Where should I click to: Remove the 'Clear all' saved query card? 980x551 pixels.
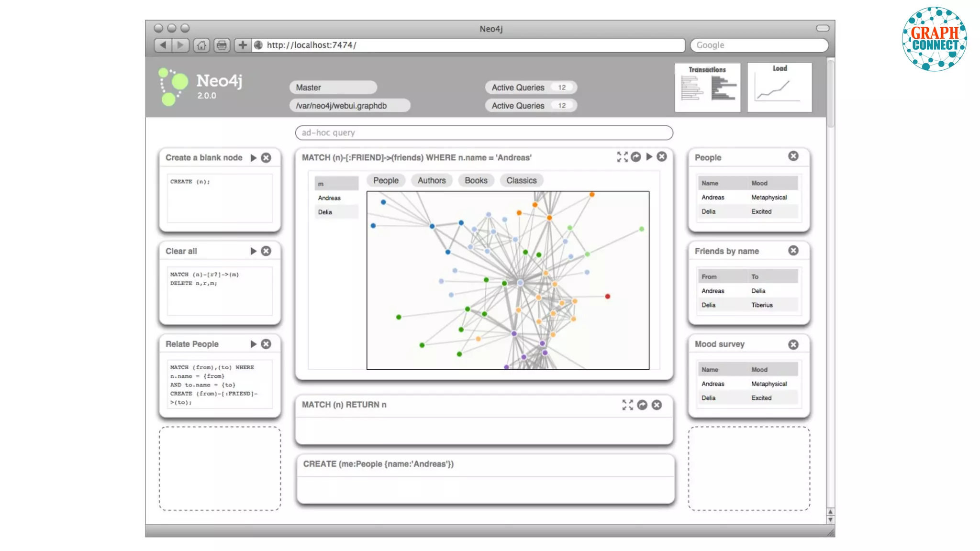[x=266, y=251]
